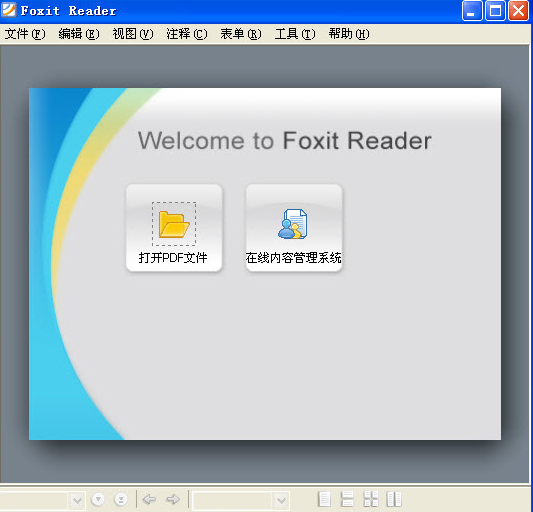The width and height of the screenshot is (533, 512).
Task: Expand the zoom level dropdown arrow
Action: [x=281, y=500]
